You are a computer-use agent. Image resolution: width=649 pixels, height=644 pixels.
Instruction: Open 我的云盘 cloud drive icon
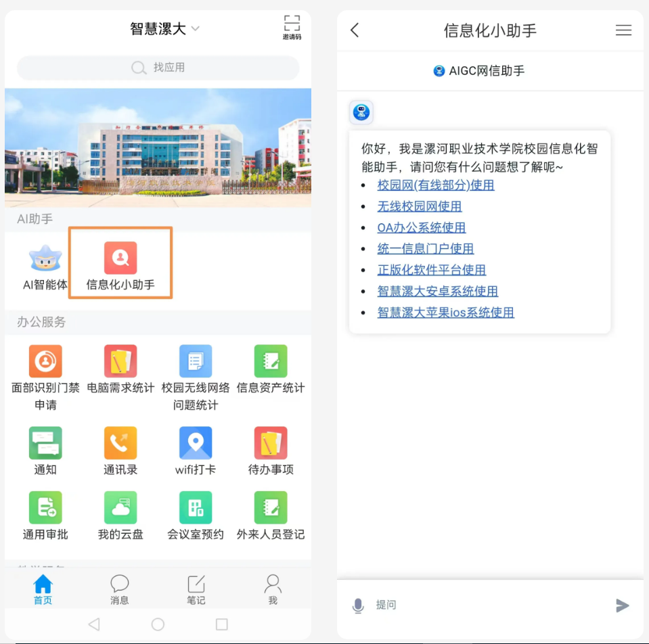pyautogui.click(x=120, y=508)
